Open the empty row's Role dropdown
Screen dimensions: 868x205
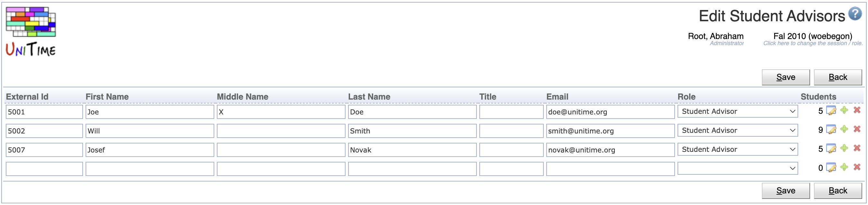tap(737, 168)
